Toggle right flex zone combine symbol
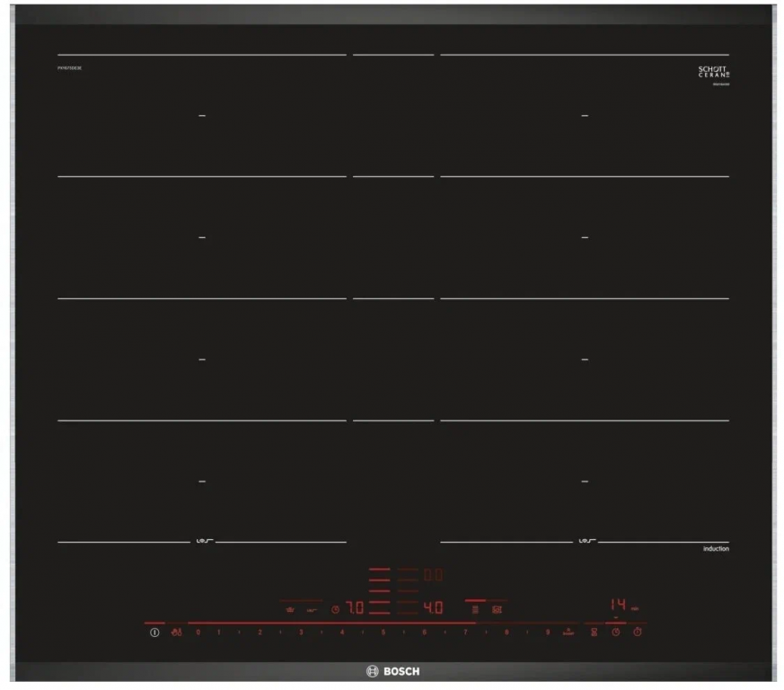Screen dimensions: 784x690 tap(585, 541)
